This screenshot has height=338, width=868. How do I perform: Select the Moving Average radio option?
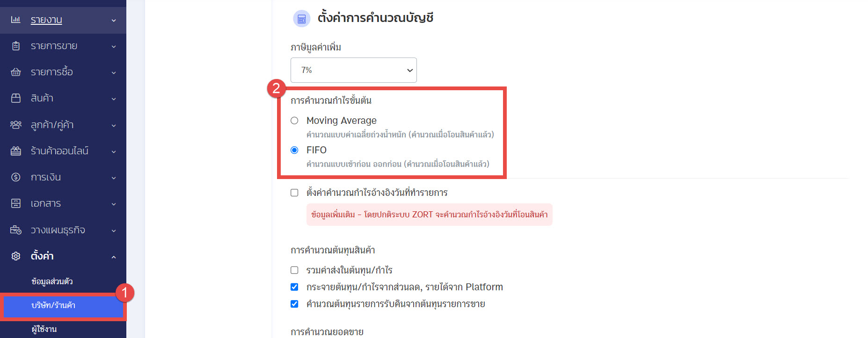coord(294,121)
